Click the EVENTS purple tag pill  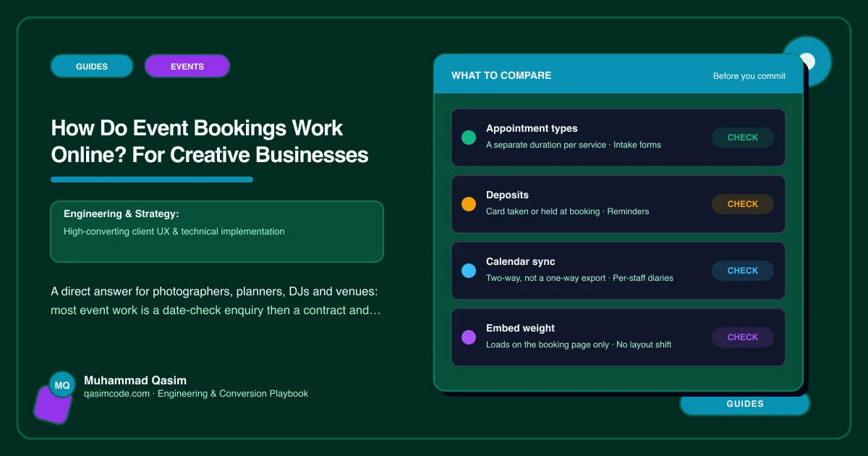click(x=187, y=67)
